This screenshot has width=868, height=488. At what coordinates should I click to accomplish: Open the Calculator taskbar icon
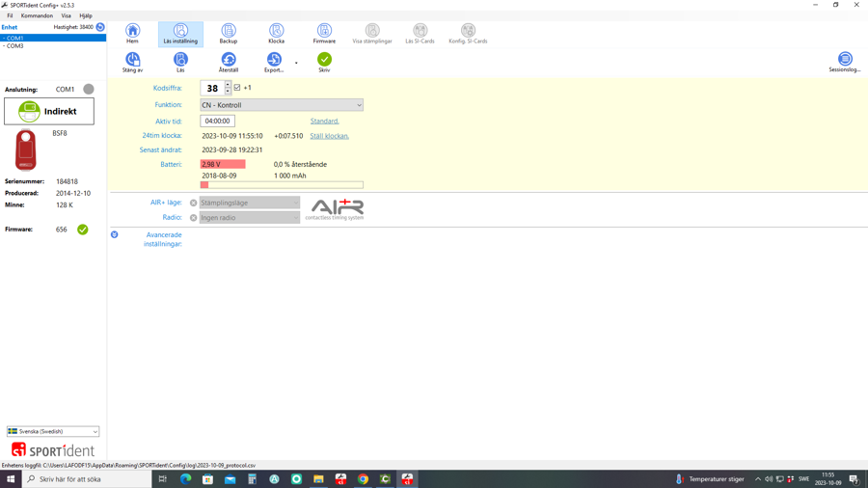point(252,479)
